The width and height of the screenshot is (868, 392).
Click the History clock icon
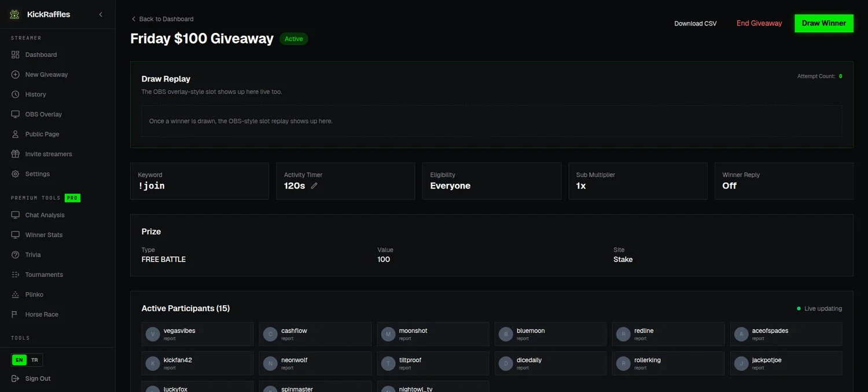click(x=16, y=94)
